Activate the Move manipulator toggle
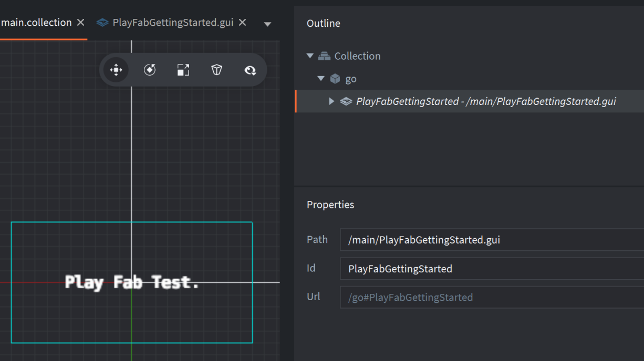Viewport: 644px width, 361px height. 116,70
